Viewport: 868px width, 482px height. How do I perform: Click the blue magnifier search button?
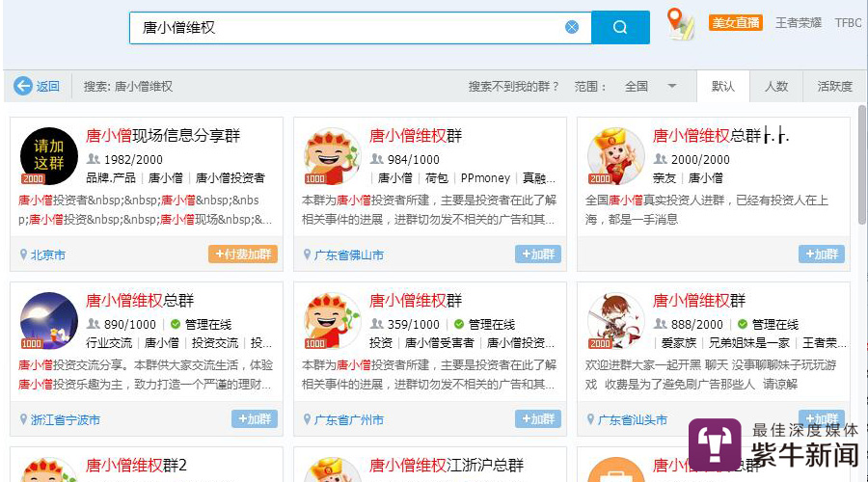(x=620, y=27)
